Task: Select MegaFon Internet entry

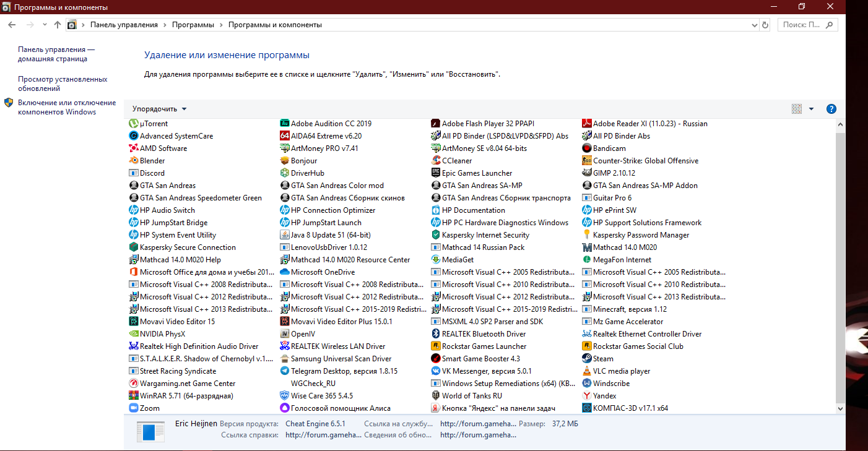Action: (x=617, y=260)
